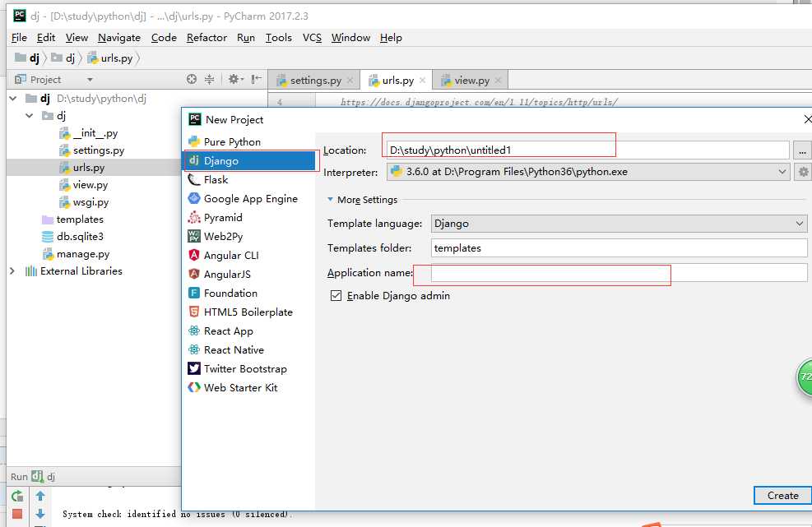812x527 pixels.
Task: Click the Create button
Action: (782, 496)
